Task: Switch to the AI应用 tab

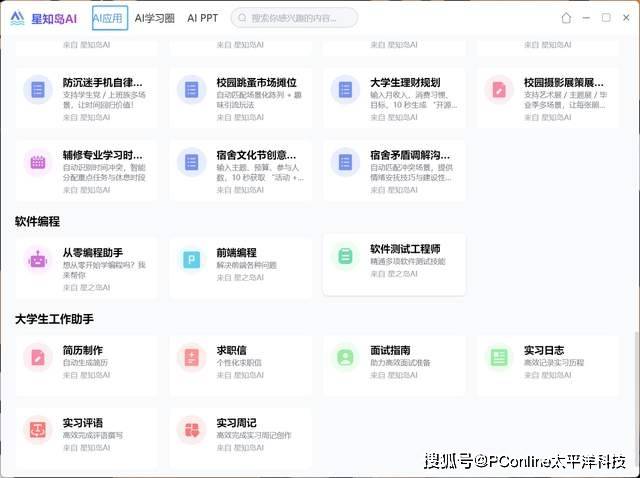Action: (x=110, y=18)
